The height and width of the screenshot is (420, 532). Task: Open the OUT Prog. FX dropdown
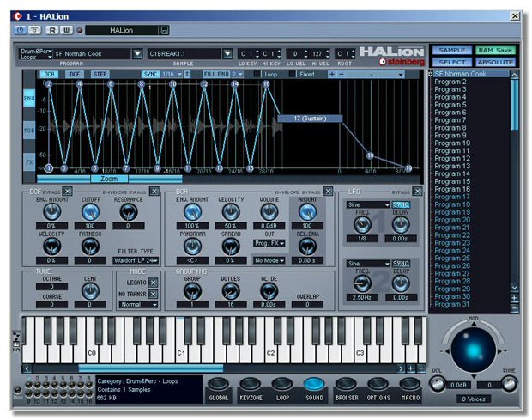click(x=269, y=243)
